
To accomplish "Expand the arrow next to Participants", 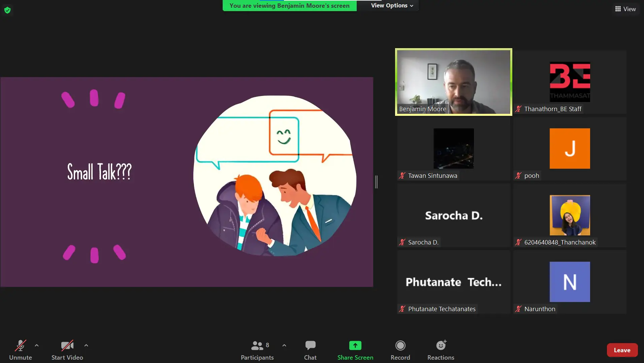I will 284,345.
